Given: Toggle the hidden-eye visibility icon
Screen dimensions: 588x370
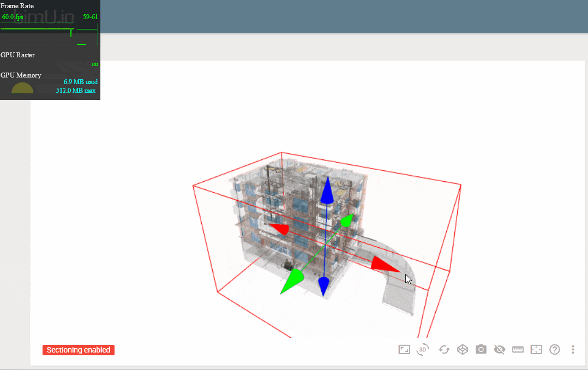Looking at the screenshot, I should [499, 350].
